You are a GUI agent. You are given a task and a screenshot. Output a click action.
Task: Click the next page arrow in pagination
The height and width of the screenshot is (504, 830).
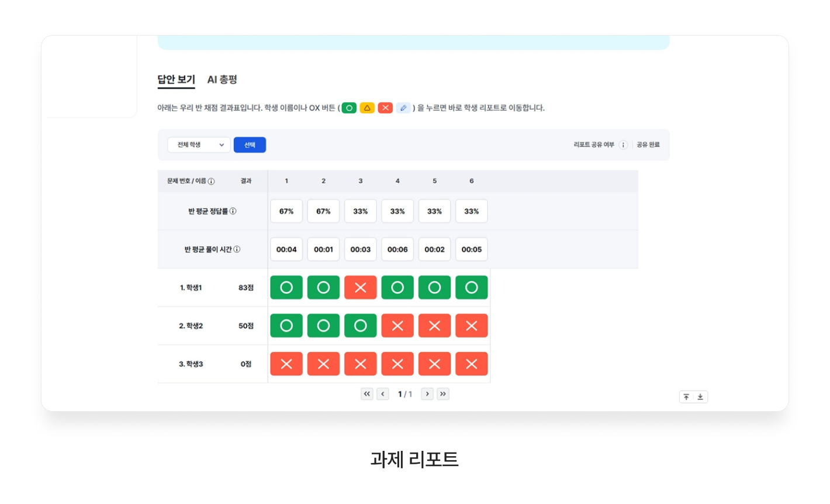427,394
